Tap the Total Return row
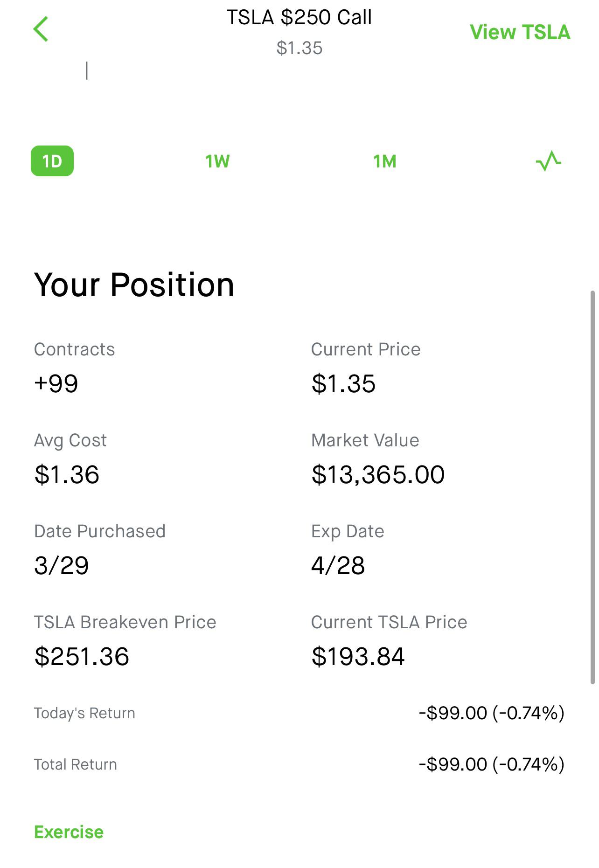599x868 pixels. (299, 764)
